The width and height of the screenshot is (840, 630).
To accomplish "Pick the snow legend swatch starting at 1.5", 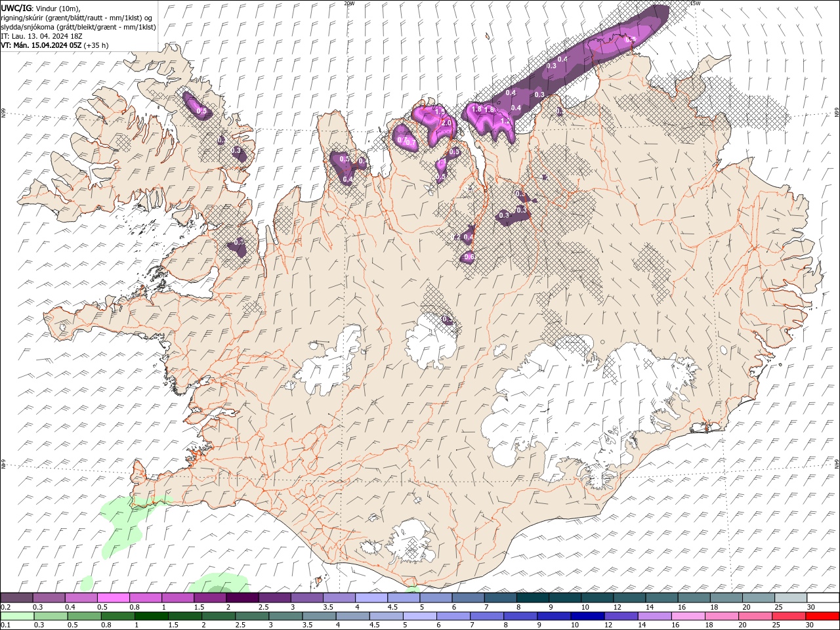I will [210, 598].
